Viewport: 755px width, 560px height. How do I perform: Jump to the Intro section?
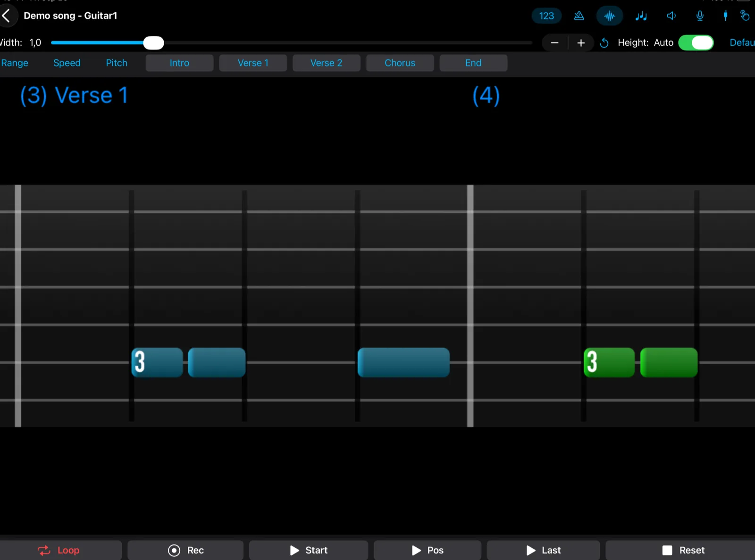pos(179,63)
